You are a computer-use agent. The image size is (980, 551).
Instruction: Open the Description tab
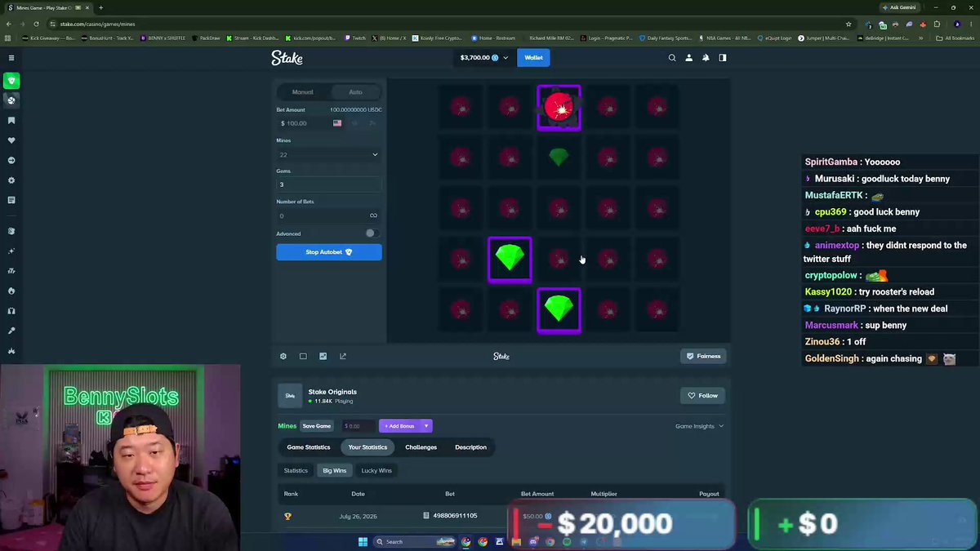coord(470,447)
